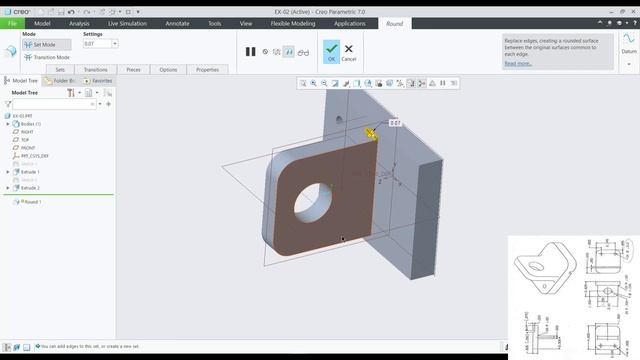Open the View ribbon tab
The image size is (640, 360).
pos(246,24)
